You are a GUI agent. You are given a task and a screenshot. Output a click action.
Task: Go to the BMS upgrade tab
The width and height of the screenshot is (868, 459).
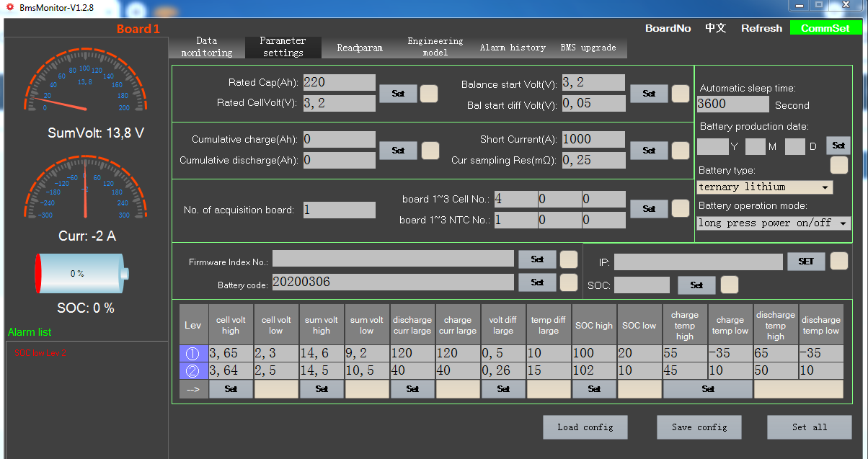[x=588, y=48]
